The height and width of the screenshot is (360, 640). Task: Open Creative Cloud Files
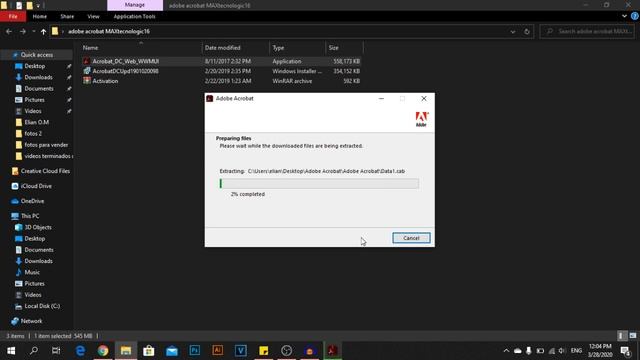tap(45, 171)
